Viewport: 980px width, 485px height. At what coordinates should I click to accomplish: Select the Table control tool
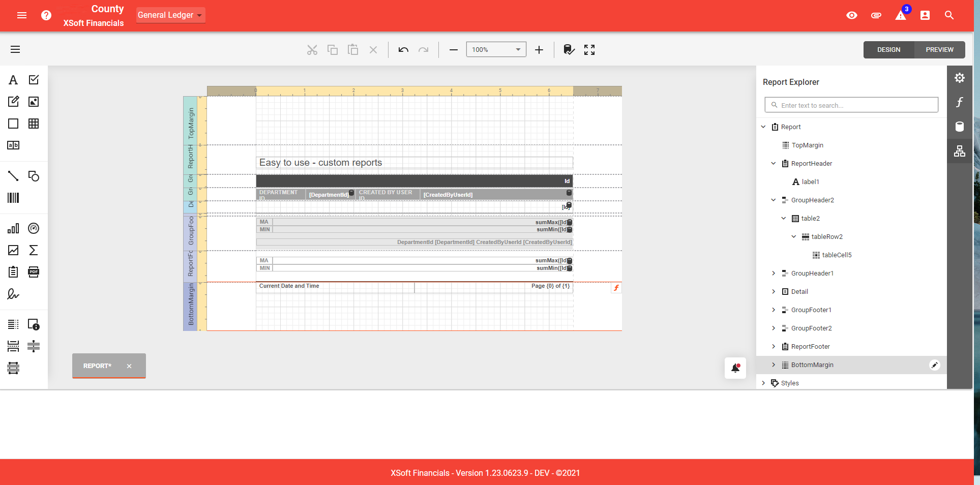[34, 124]
